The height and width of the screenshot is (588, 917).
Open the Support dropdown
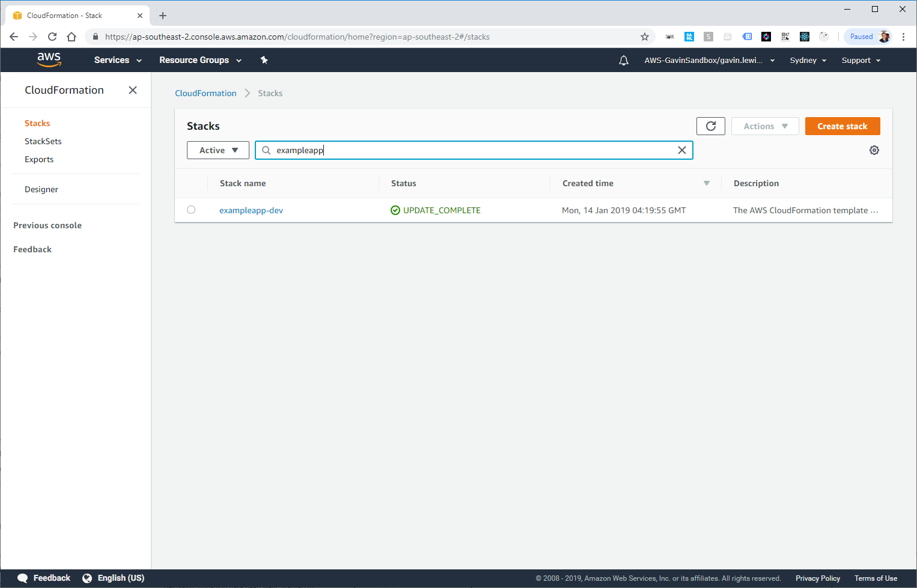(x=861, y=60)
